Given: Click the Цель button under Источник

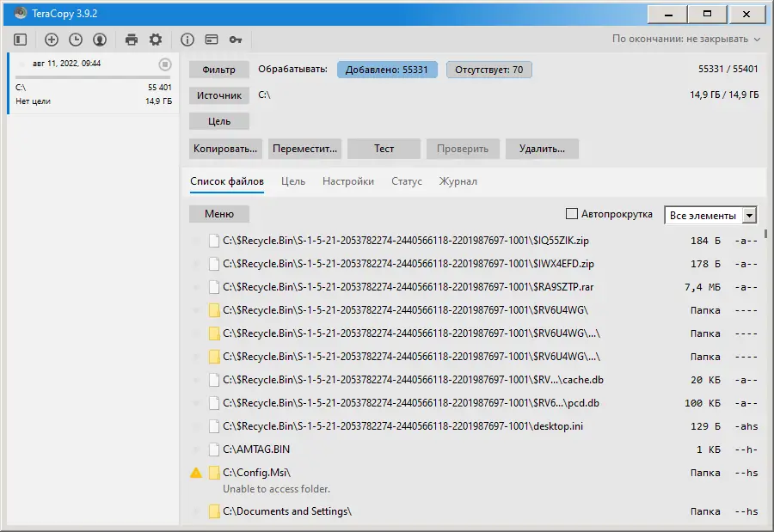Looking at the screenshot, I should [219, 121].
